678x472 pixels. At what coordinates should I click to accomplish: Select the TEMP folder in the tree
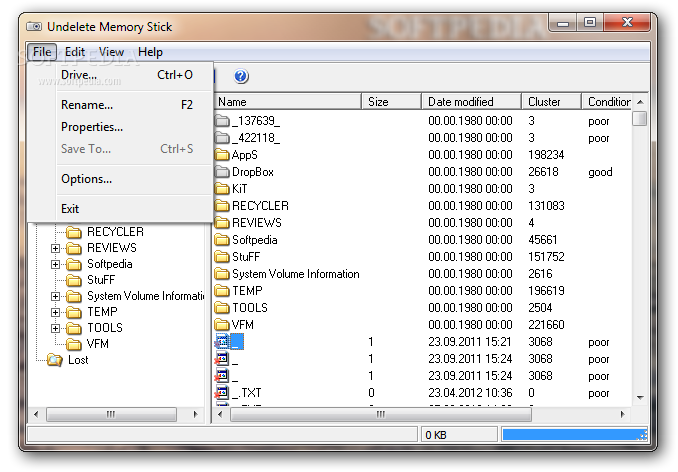[102, 313]
